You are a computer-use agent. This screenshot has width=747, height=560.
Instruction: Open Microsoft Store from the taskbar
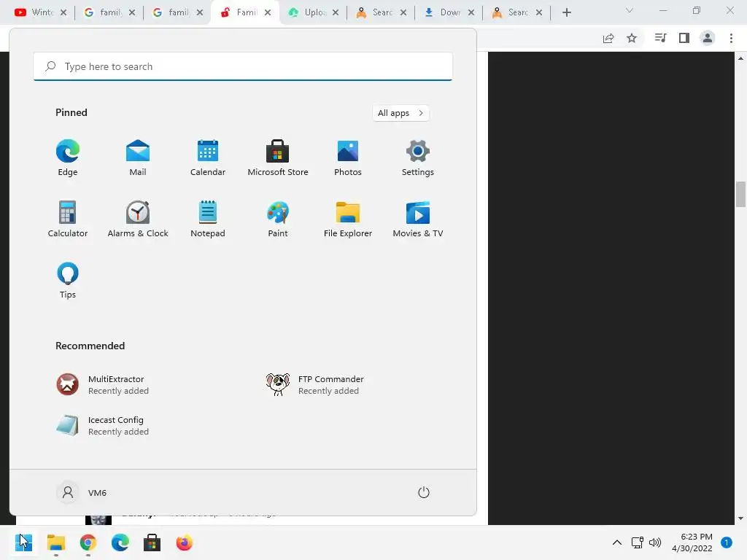(x=152, y=542)
